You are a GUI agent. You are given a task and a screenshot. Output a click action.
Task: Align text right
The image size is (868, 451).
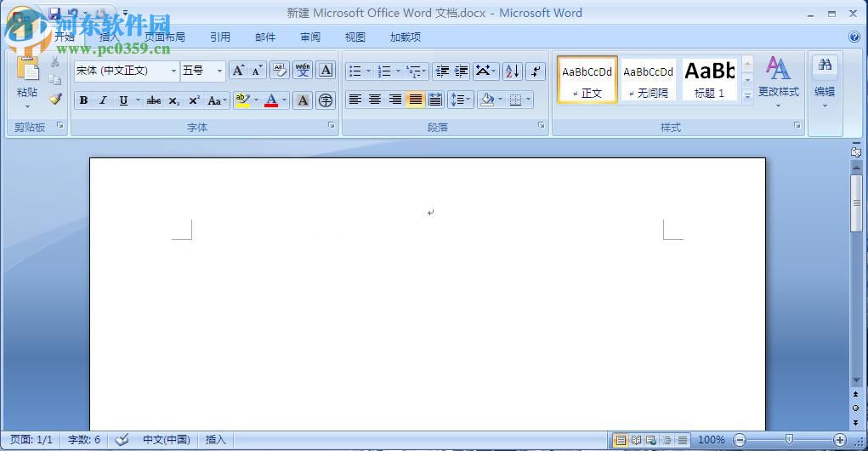(x=394, y=100)
